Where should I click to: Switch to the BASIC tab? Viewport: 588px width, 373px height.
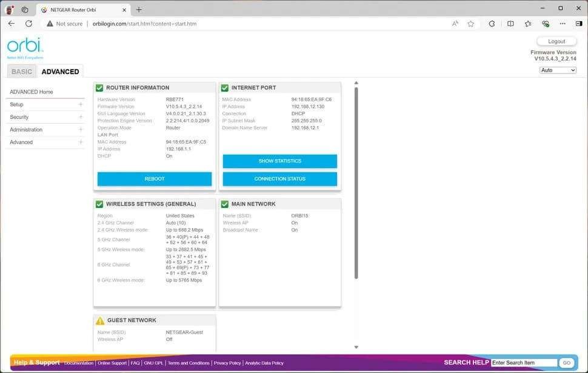point(22,72)
